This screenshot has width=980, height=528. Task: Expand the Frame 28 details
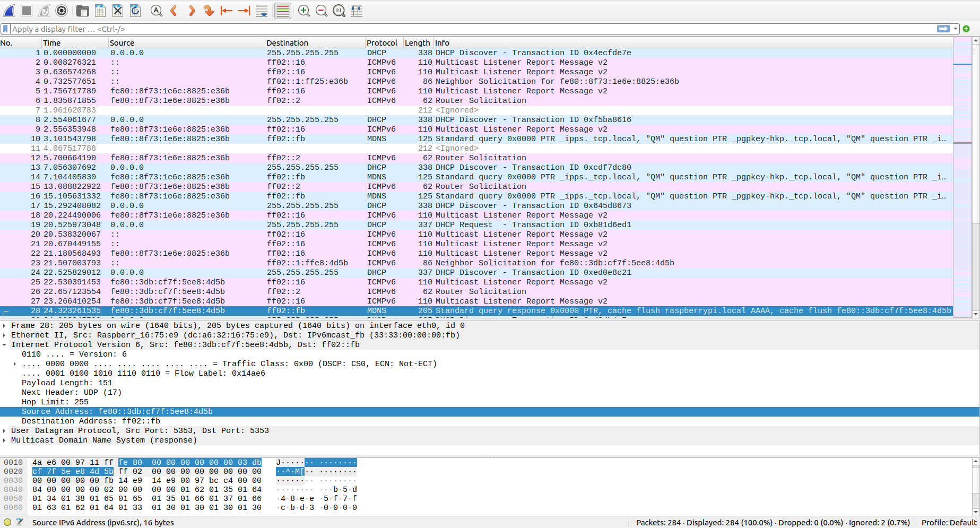pos(5,325)
